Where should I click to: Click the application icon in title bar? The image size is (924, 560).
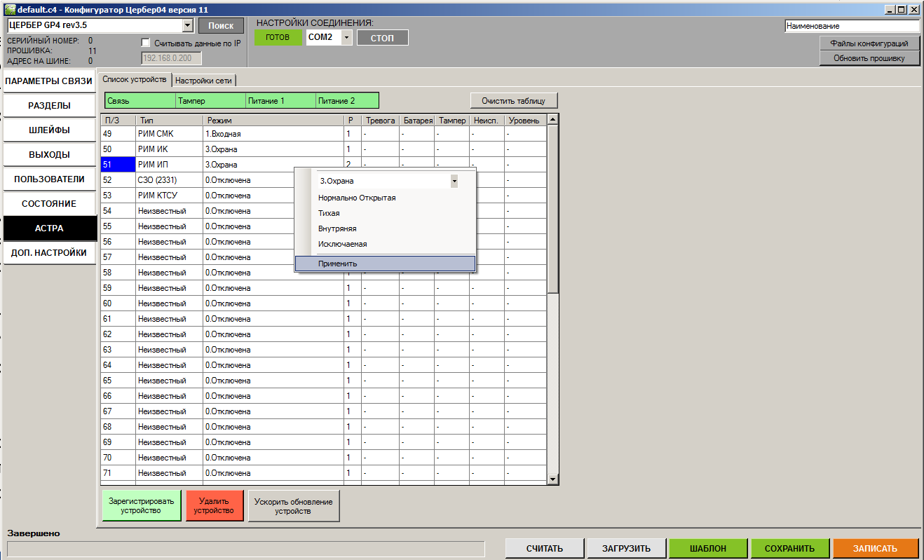pyautogui.click(x=10, y=10)
